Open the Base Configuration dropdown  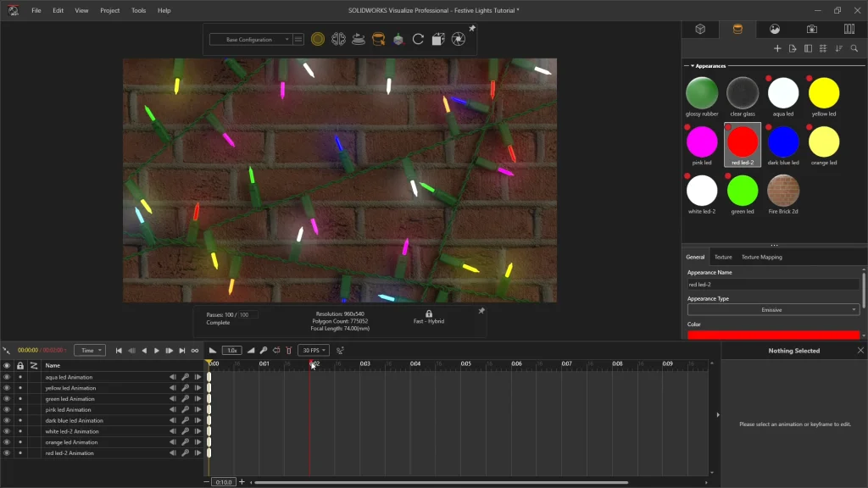pyautogui.click(x=250, y=40)
